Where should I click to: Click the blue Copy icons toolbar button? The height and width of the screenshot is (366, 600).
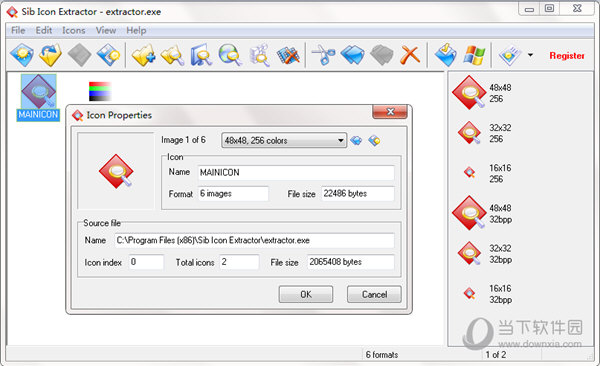click(x=352, y=55)
